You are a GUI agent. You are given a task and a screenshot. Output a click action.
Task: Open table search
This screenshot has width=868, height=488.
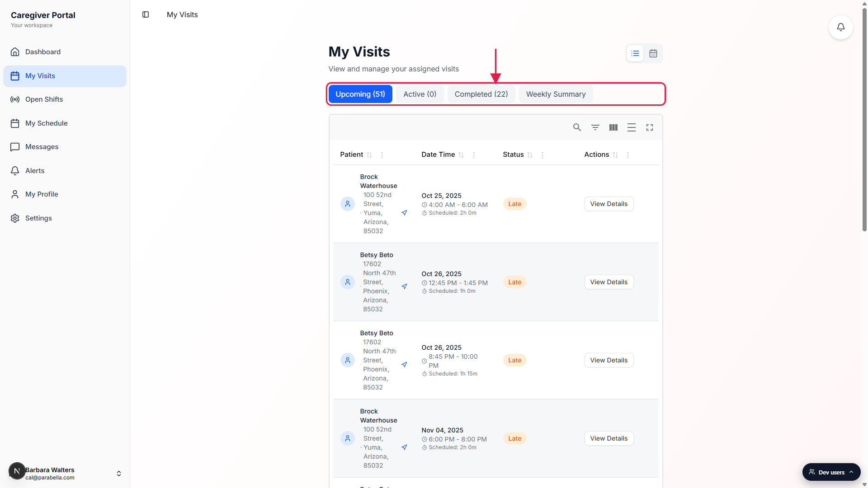(x=577, y=127)
